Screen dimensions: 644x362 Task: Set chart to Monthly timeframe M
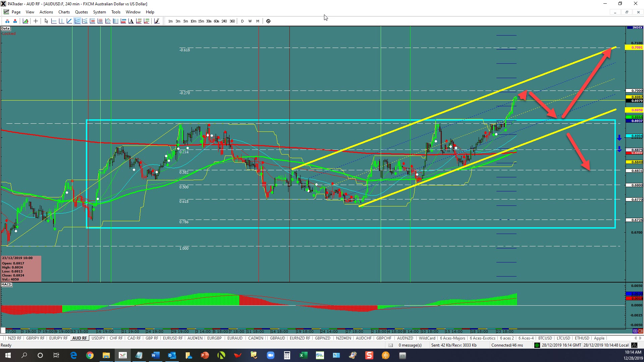tap(258, 21)
